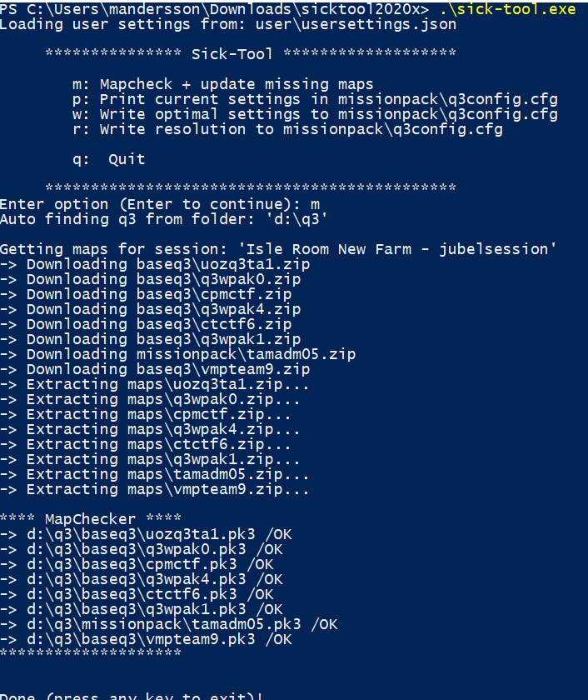Click the Mapcheck + update missing maps option
The width and height of the screenshot is (588, 700).
click(223, 84)
